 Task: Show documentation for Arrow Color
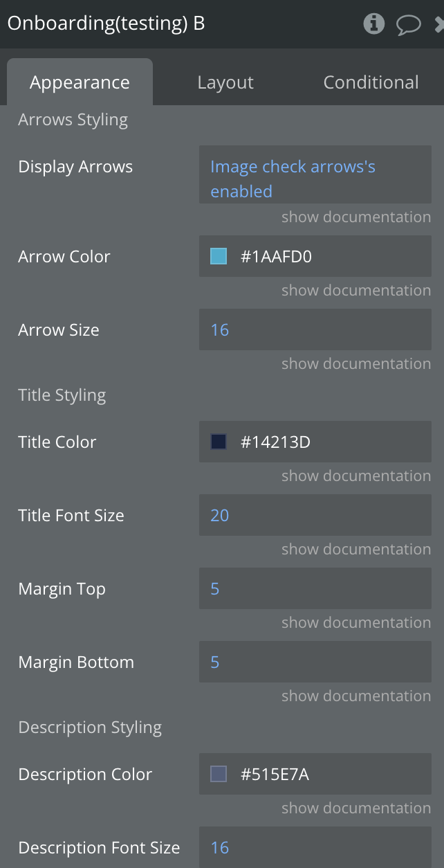pyautogui.click(x=355, y=291)
